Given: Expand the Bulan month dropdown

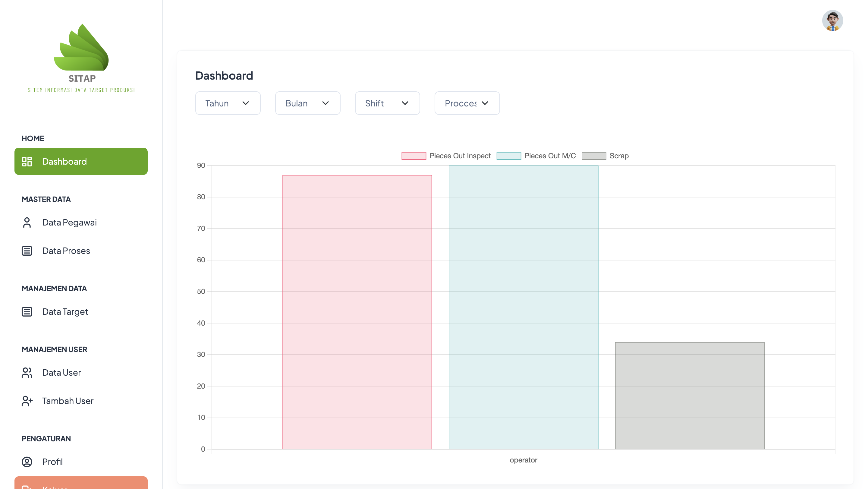Looking at the screenshot, I should (307, 103).
